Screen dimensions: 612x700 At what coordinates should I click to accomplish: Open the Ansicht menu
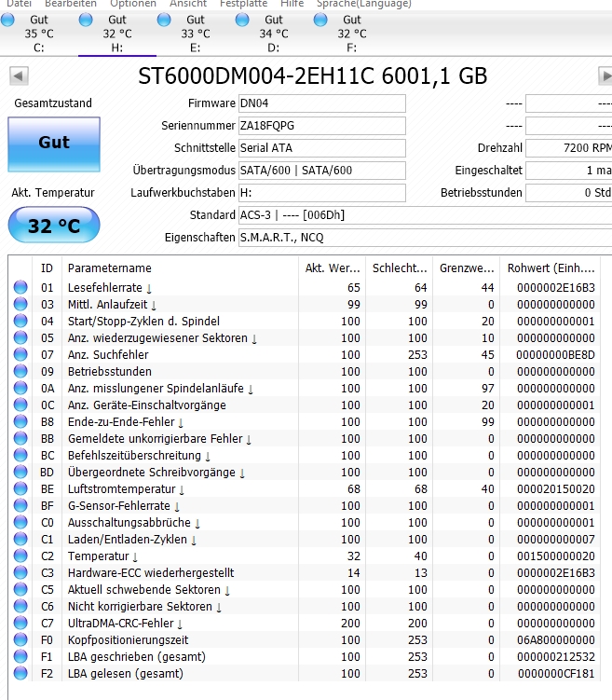coord(188,4)
